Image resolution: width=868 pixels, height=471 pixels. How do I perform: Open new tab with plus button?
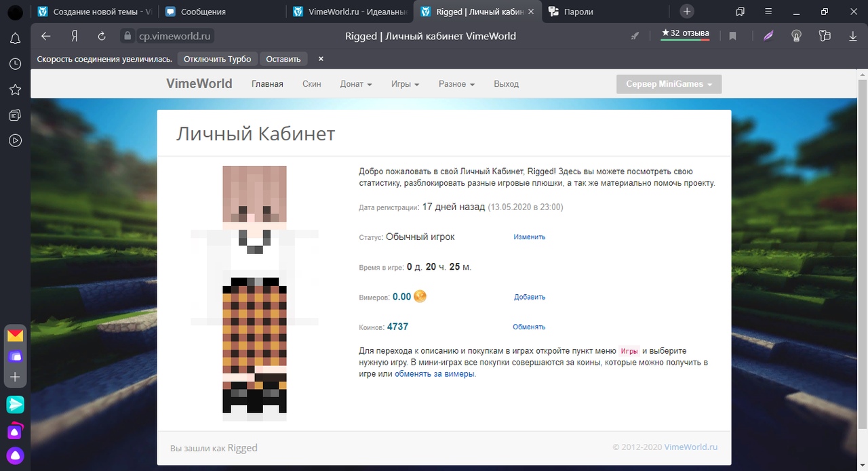tap(687, 12)
